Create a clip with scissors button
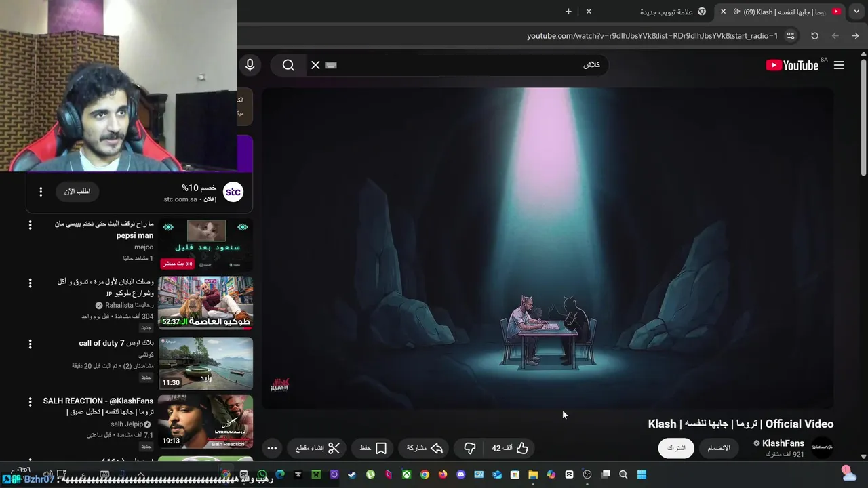This screenshot has width=868, height=488. 317,448
